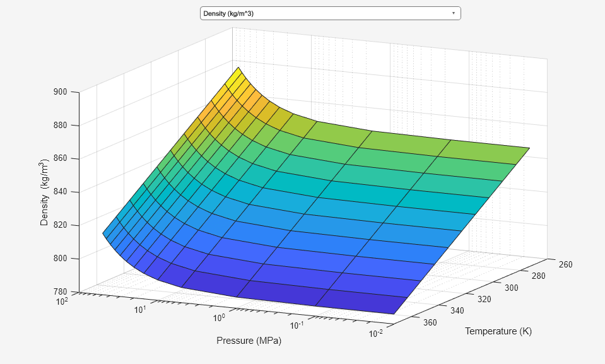The width and height of the screenshot is (605, 364).
Task: Open the Density (kg/m^3) dropdown menu
Action: coord(329,13)
